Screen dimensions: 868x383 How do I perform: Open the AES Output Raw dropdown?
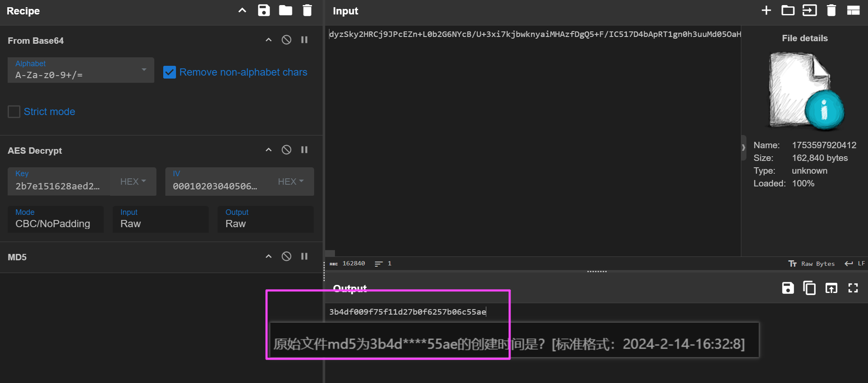(266, 219)
